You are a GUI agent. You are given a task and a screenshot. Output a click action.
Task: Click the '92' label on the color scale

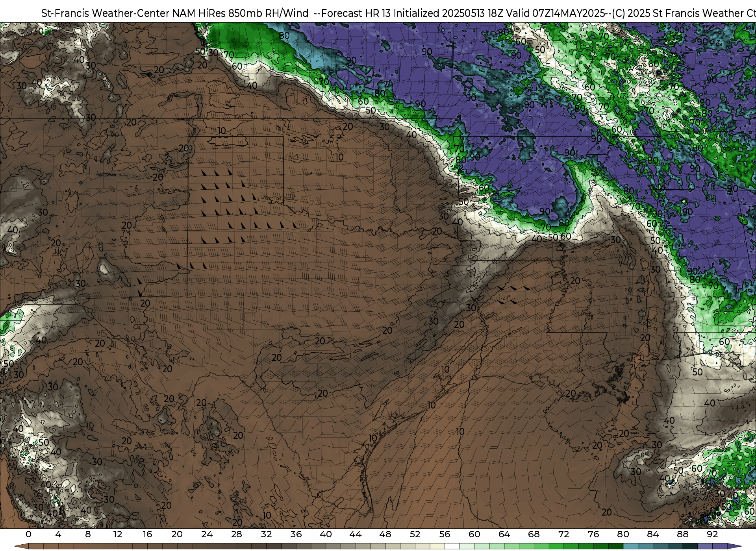[x=712, y=534]
